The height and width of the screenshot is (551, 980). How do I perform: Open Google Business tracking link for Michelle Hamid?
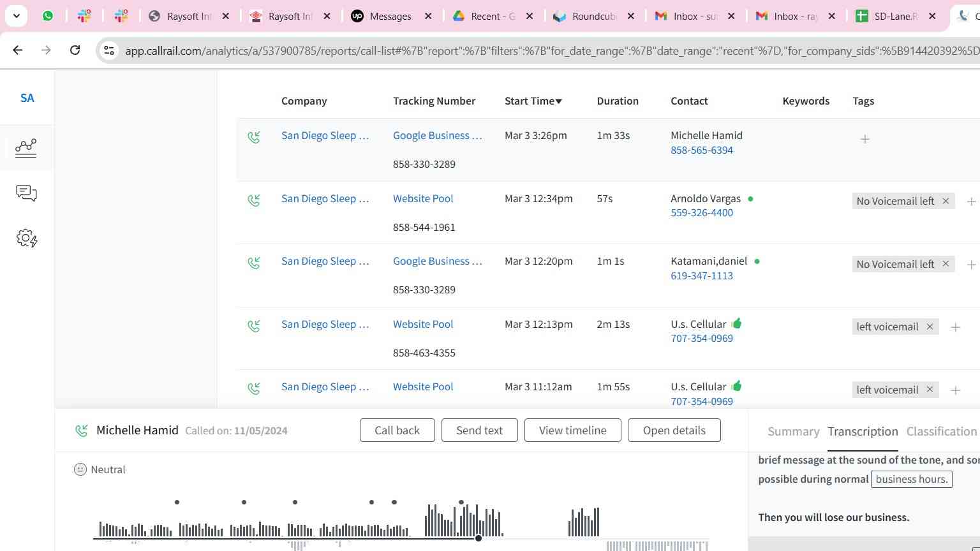[438, 135]
